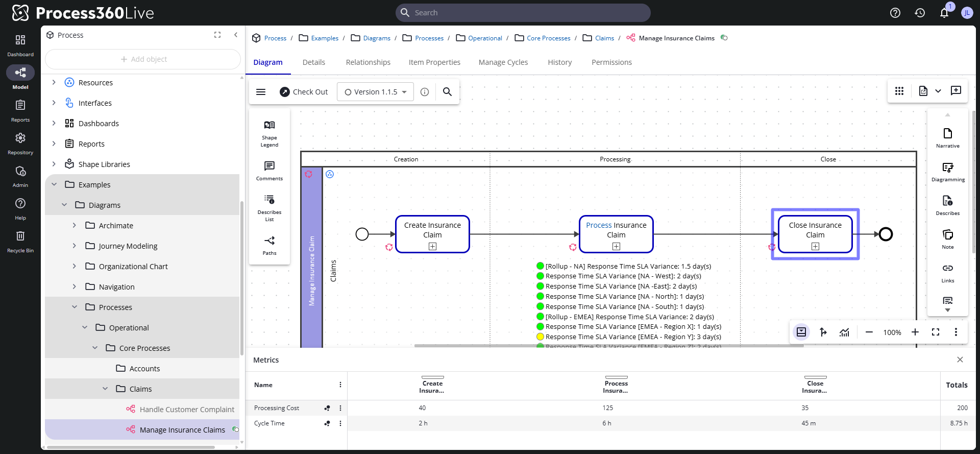Viewport: 980px width, 454px height.
Task: Open the notifications bell
Action: click(x=944, y=13)
